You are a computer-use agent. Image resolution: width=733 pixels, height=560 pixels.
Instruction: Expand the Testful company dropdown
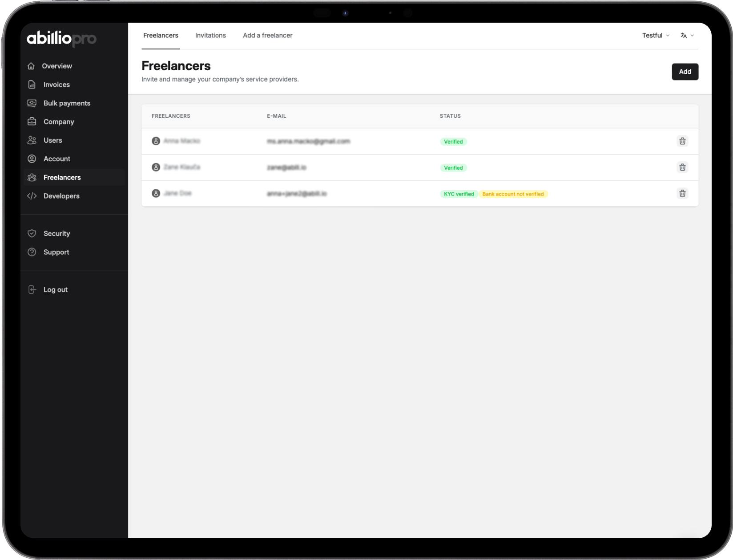tap(656, 36)
